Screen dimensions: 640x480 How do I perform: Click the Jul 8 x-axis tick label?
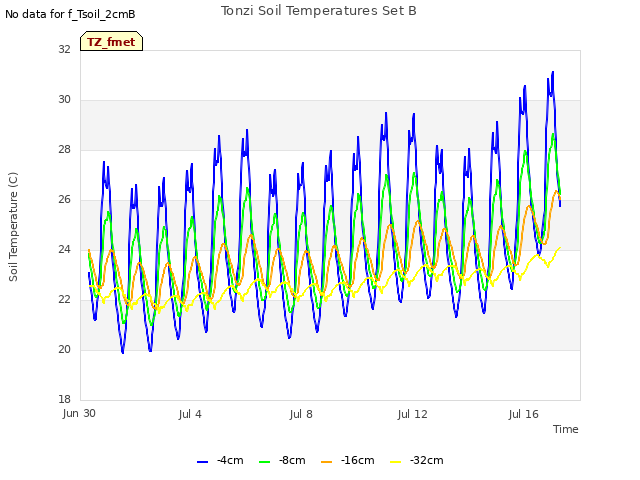coord(301,414)
